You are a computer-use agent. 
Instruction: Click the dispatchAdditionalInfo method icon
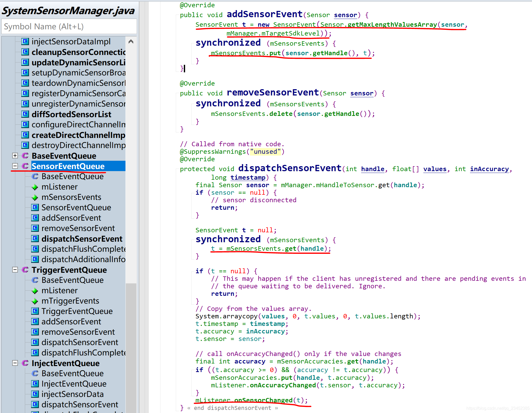tap(35, 259)
